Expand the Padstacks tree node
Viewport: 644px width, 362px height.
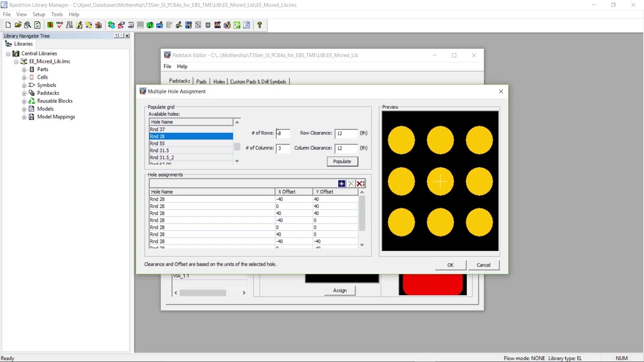pos(24,93)
